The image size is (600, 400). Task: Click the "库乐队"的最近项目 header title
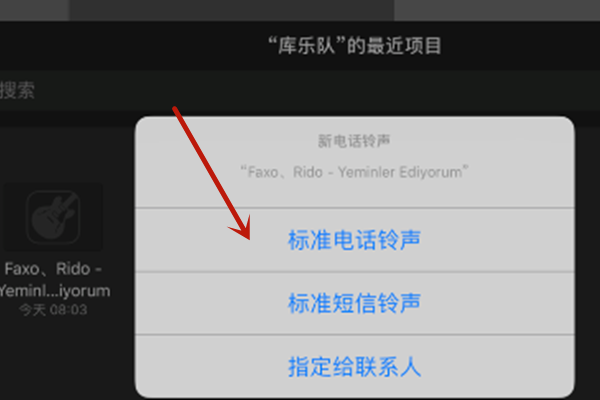pos(354,46)
